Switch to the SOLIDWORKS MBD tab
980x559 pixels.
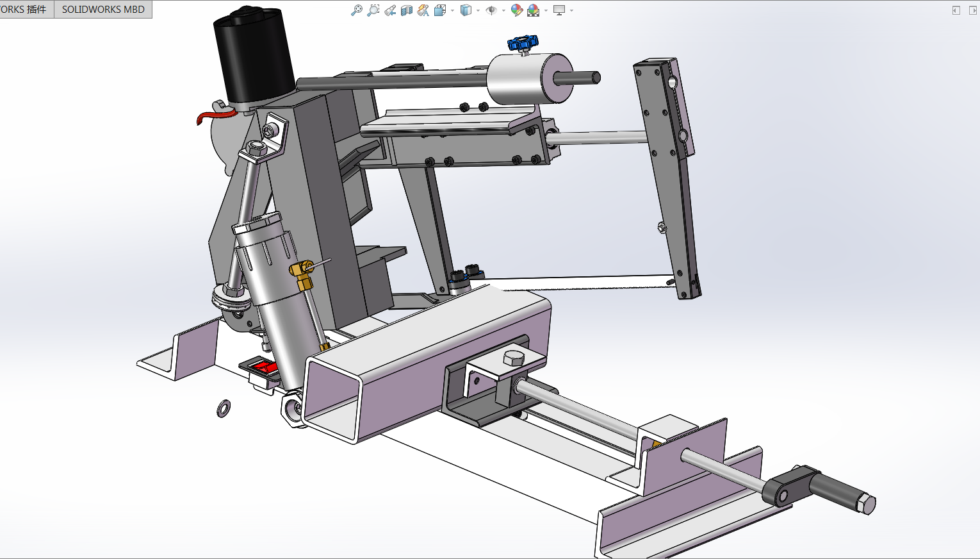pyautogui.click(x=103, y=10)
